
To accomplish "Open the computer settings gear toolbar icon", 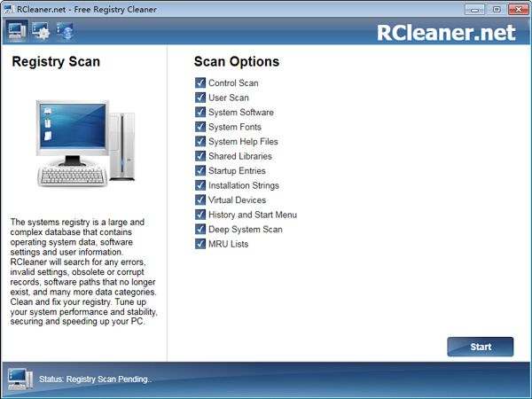I will tap(41, 31).
